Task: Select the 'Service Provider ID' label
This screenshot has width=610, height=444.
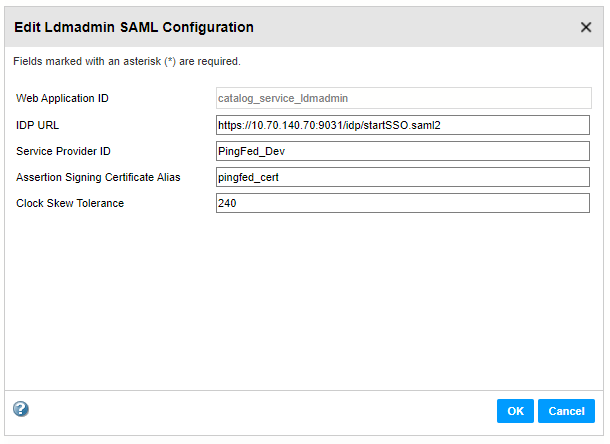Action: [63, 151]
